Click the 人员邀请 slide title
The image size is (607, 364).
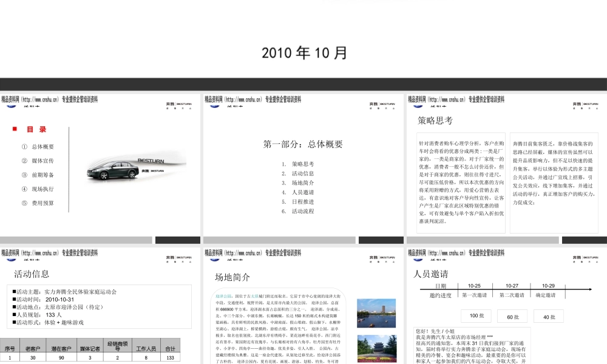tap(431, 274)
